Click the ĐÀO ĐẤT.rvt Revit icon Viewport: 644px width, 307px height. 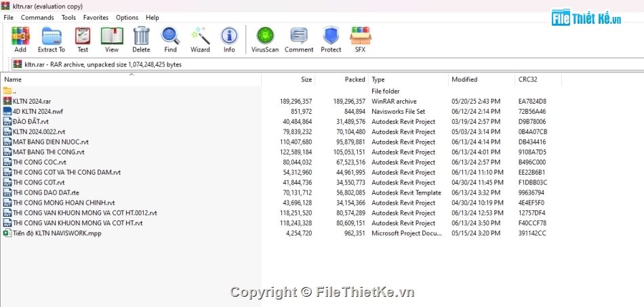pyautogui.click(x=7, y=121)
